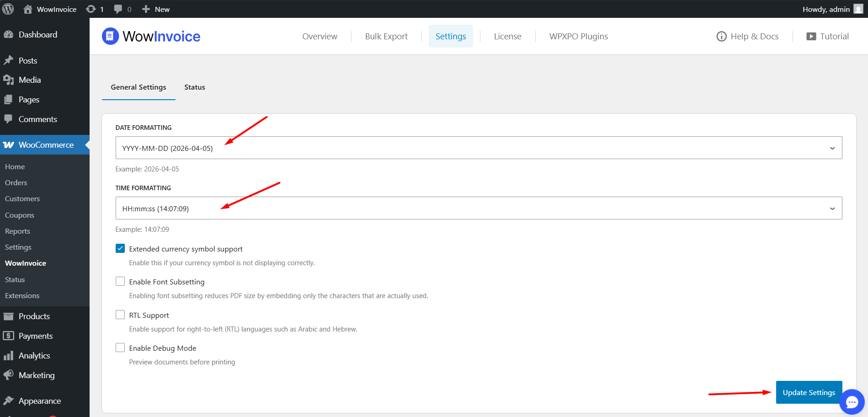Click the home icon beside WowInvoice site name
The width and height of the screenshot is (868, 417).
(28, 9)
